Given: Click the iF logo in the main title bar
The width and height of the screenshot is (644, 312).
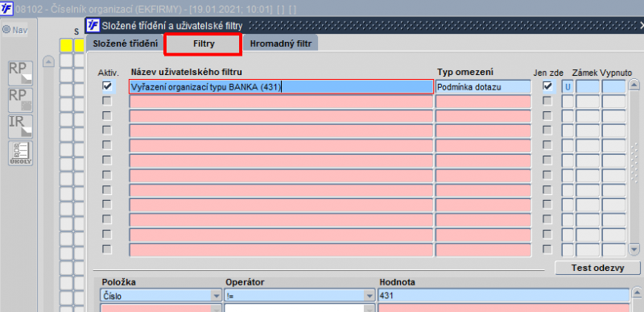Looking at the screenshot, I should tap(7, 8).
